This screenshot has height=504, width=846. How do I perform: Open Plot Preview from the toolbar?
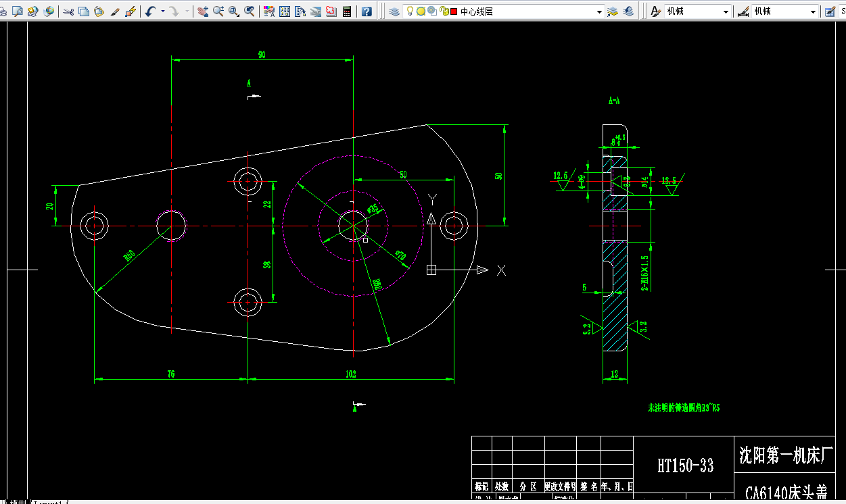[18, 11]
